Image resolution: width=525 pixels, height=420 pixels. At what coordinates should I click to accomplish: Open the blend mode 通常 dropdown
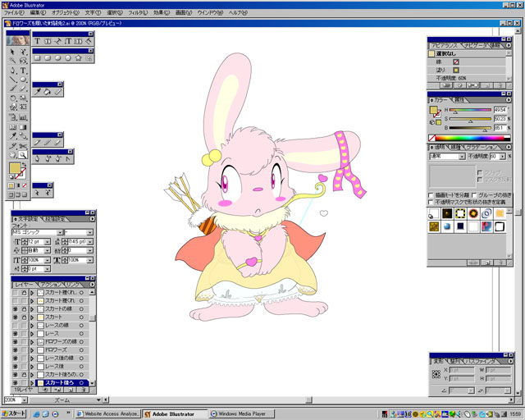(462, 157)
